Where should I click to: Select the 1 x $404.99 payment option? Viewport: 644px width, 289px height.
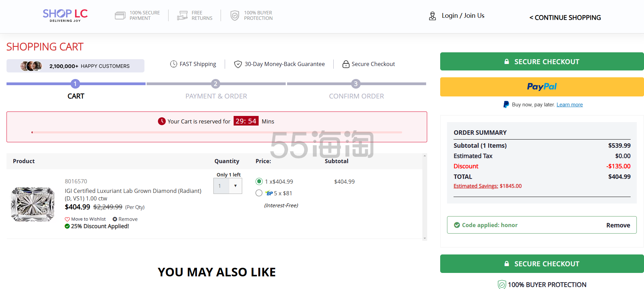pyautogui.click(x=259, y=182)
